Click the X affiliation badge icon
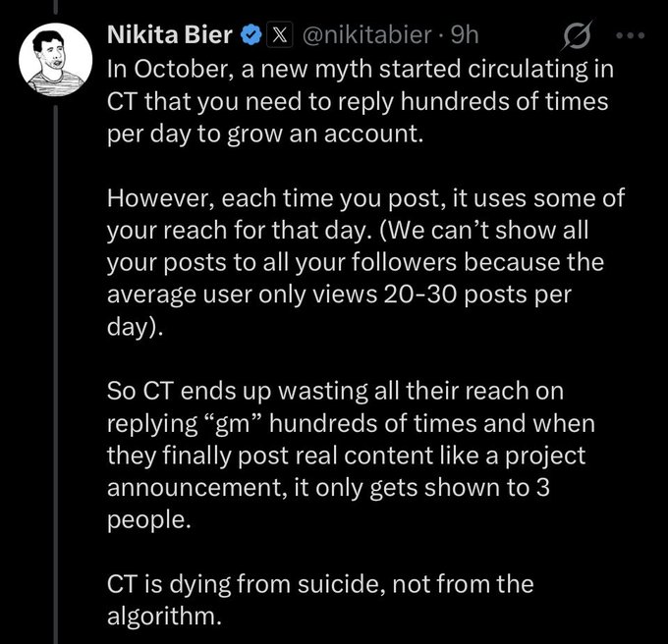This screenshot has height=644, width=668. (279, 37)
